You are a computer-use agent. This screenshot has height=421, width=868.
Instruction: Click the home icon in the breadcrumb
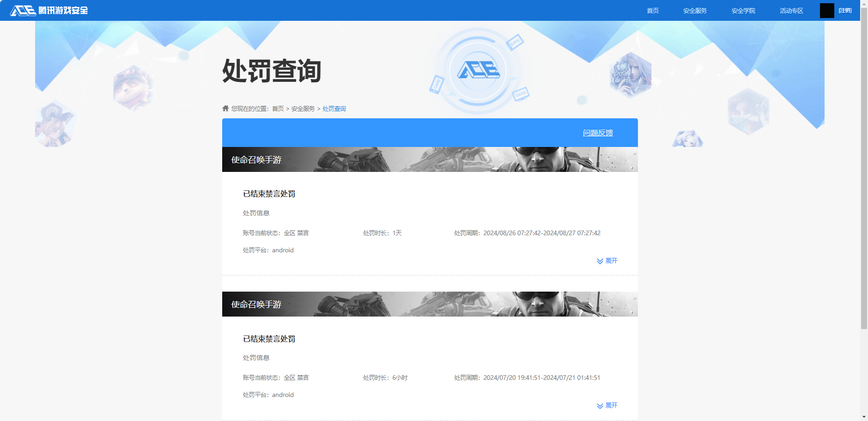[225, 108]
